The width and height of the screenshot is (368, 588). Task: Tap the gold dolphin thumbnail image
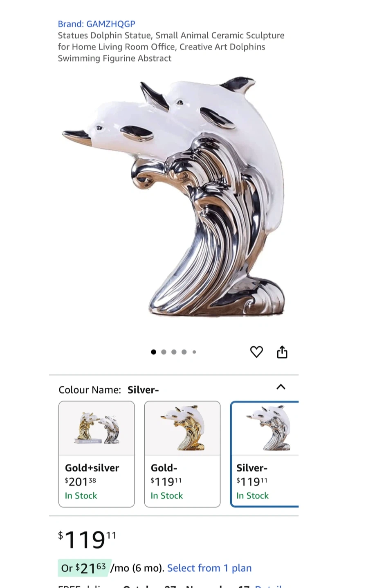(182, 428)
